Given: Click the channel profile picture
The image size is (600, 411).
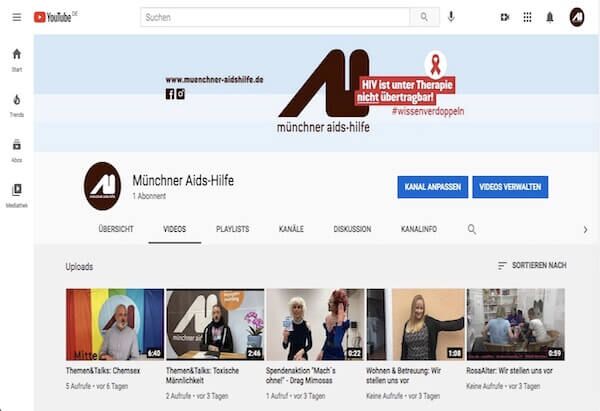Looking at the screenshot, I should 103,186.
